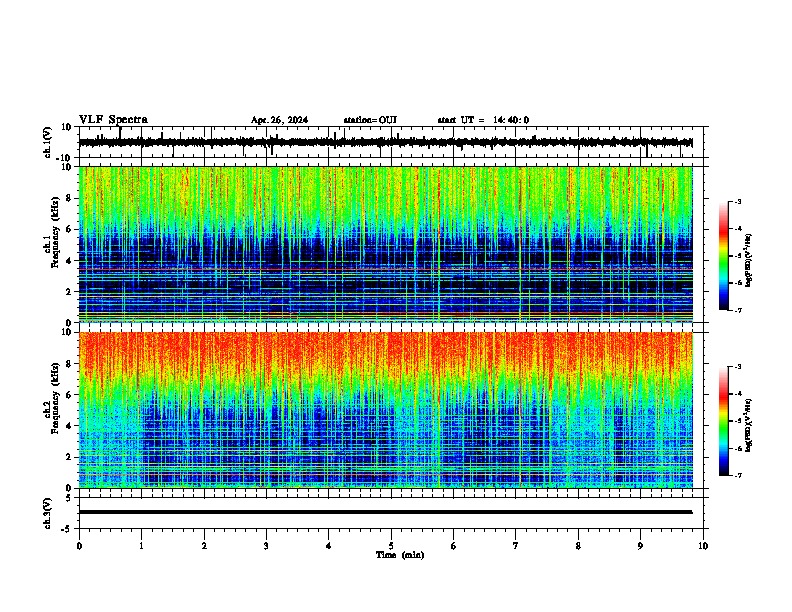Click time axis tick label "3"

coord(266,546)
